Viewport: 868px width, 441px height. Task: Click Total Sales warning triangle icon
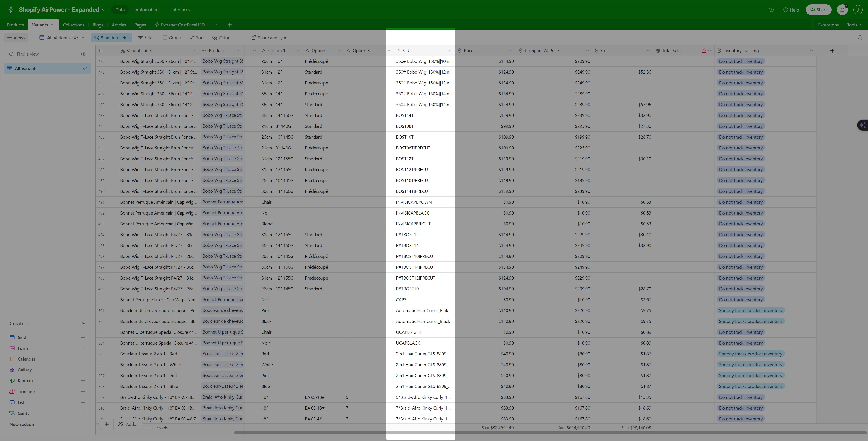coord(704,51)
